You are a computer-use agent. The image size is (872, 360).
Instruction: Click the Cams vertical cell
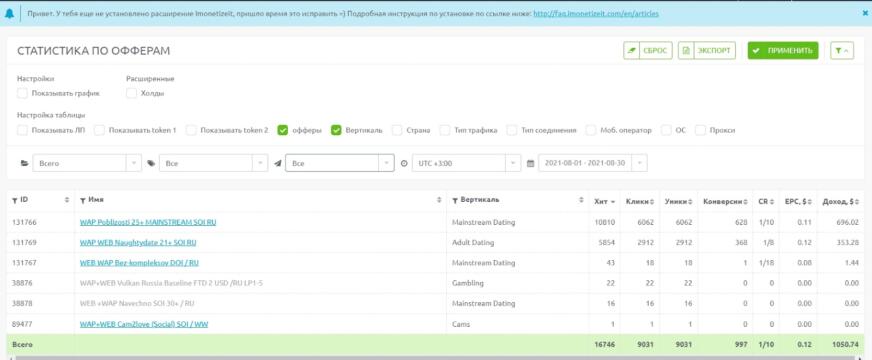(460, 324)
